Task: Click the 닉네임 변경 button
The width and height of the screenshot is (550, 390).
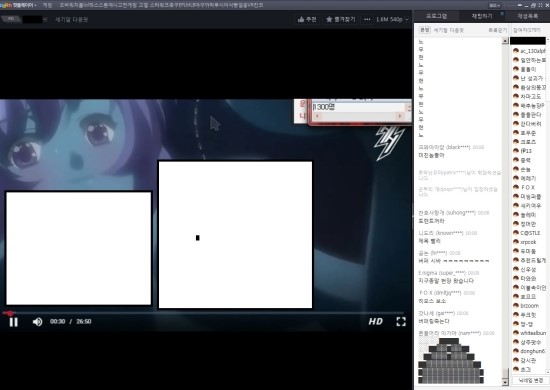Action: [x=531, y=381]
